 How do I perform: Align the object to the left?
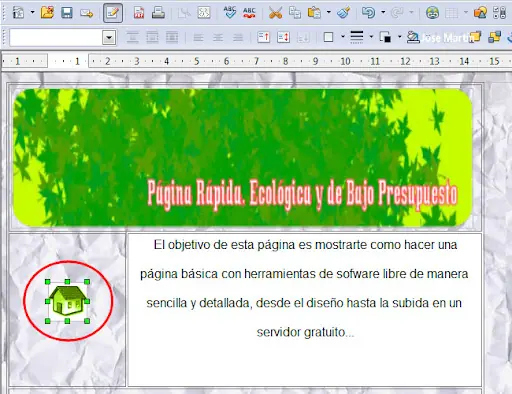pos(198,37)
